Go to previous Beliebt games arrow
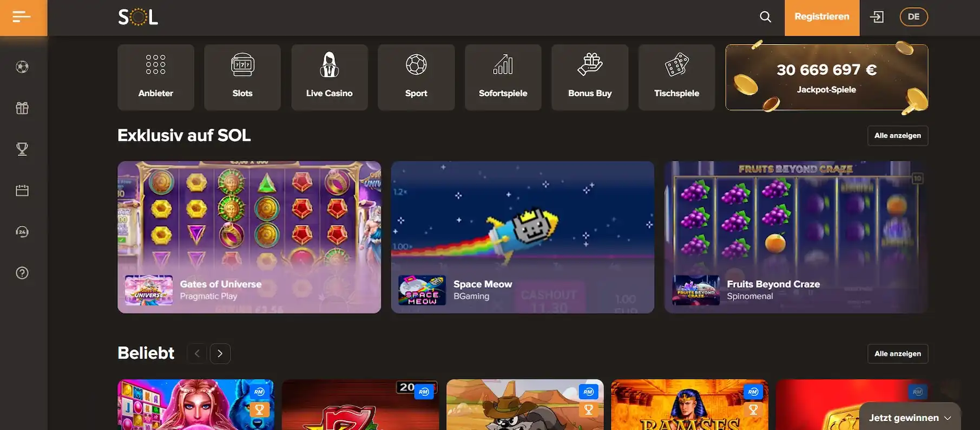Screen dimensions: 980x430 coord(198,354)
